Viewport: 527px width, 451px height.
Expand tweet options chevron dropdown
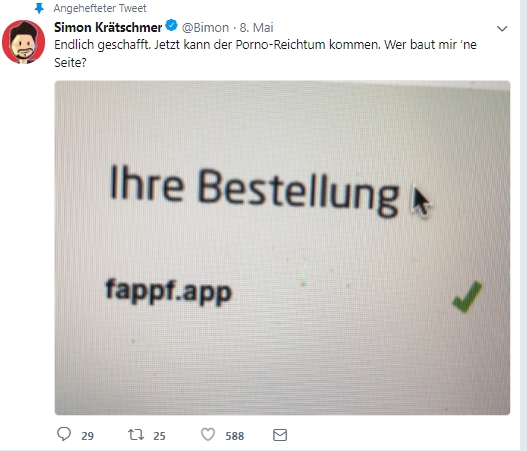502,29
